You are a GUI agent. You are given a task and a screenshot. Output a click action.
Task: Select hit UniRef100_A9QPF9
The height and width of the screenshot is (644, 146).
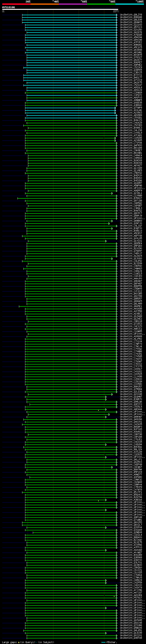pyautogui.click(x=131, y=191)
